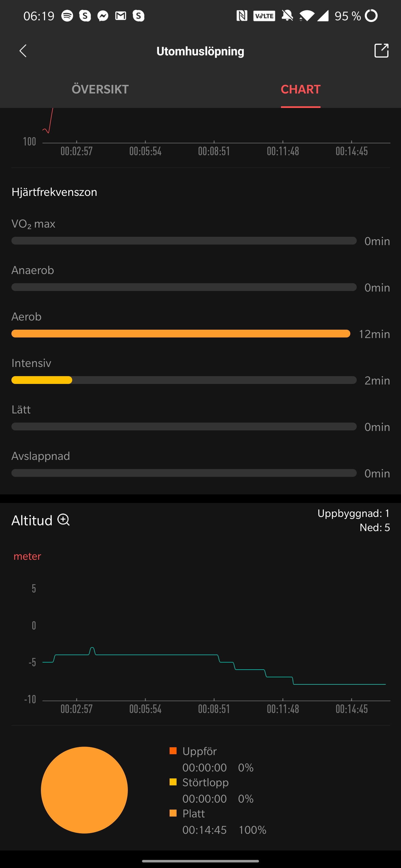The width and height of the screenshot is (401, 868).
Task: Tap the Uppför legend color swatch
Action: pos(173,751)
